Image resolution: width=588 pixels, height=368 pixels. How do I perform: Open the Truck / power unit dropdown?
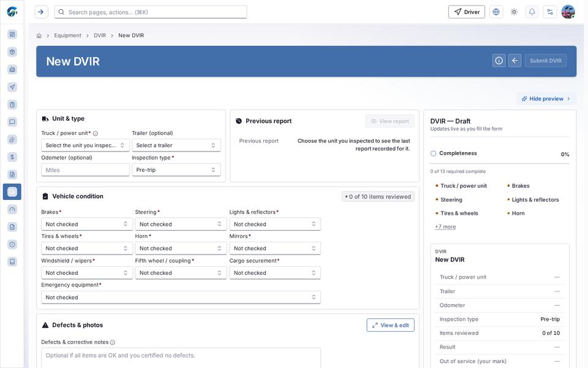85,145
